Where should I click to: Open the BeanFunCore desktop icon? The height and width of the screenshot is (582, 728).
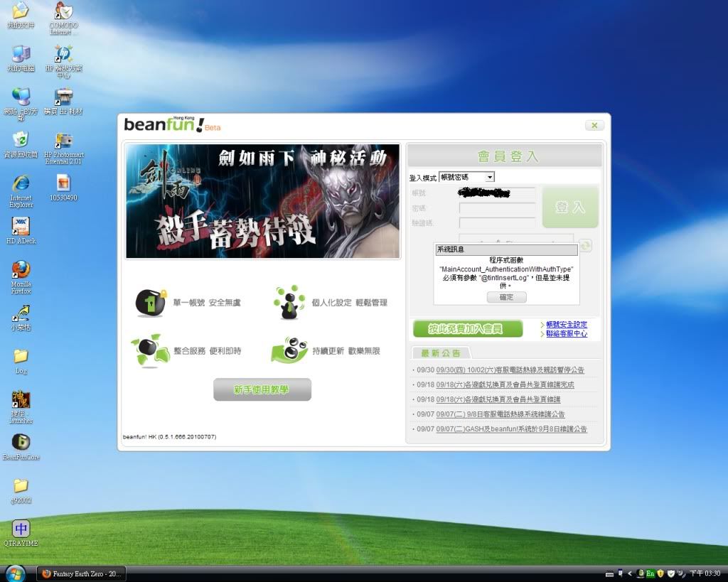click(21, 447)
